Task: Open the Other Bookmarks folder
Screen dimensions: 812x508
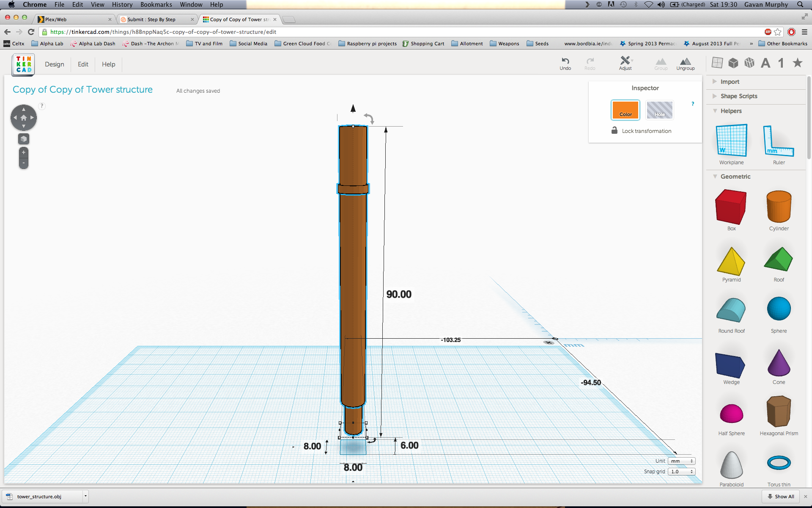Action: pos(783,44)
